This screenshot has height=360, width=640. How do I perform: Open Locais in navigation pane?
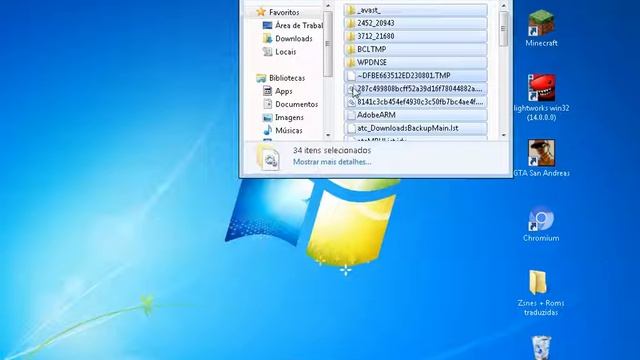(286, 52)
